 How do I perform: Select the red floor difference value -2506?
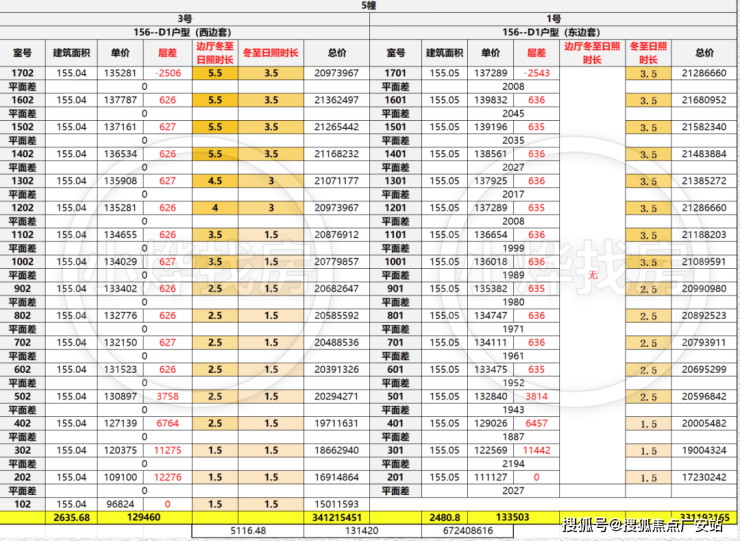167,74
